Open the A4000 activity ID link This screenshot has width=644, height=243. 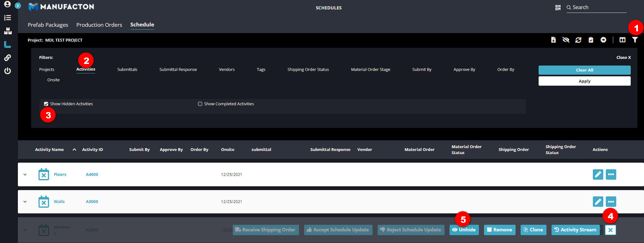coord(92,174)
